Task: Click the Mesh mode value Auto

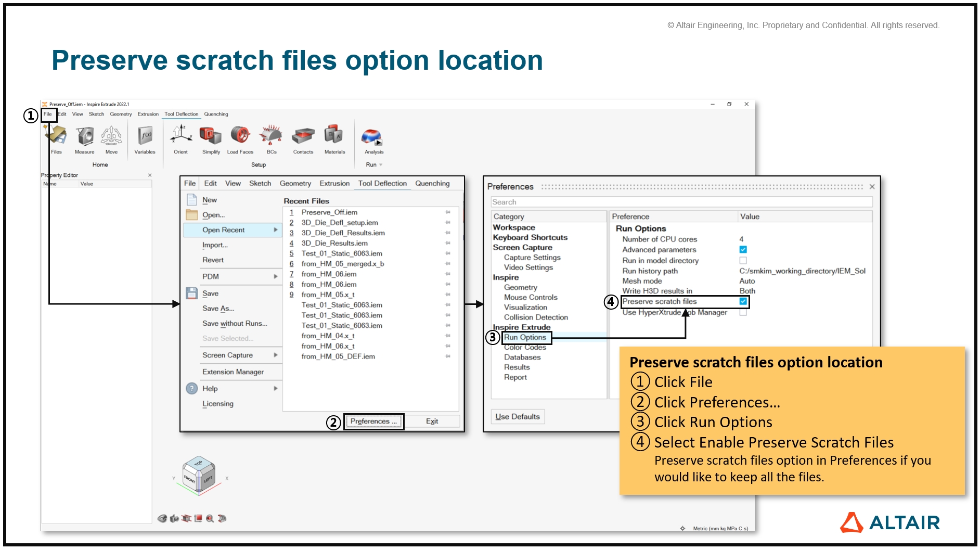Action: click(x=747, y=281)
